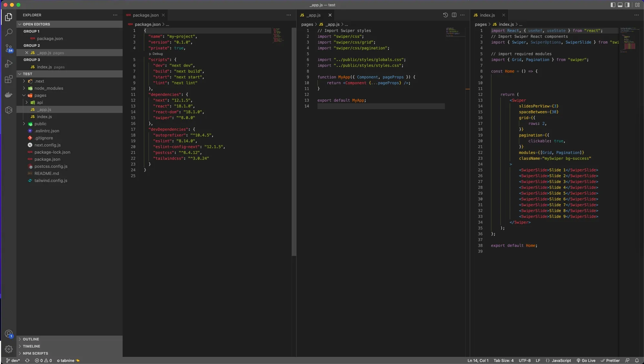Open the Extensions view

(9, 79)
